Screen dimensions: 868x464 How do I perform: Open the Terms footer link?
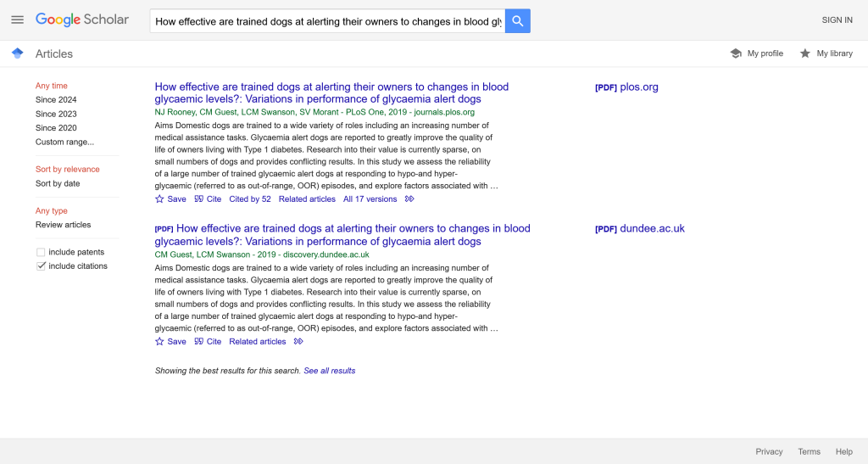point(809,452)
